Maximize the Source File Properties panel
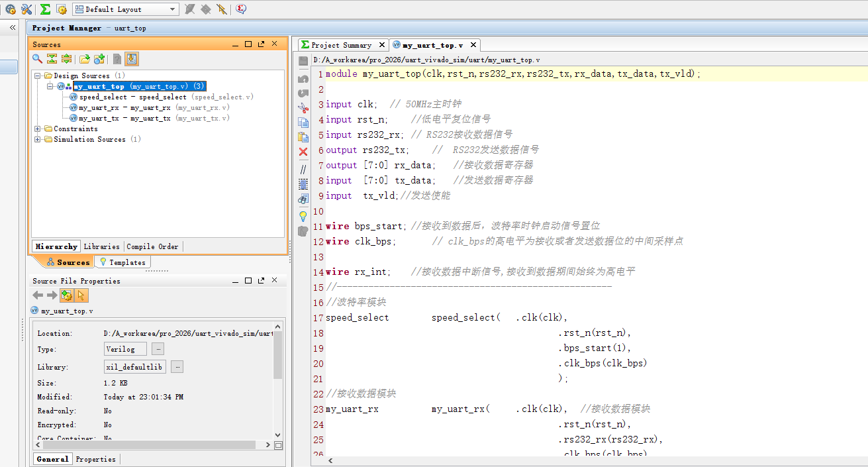The width and height of the screenshot is (868, 467). click(x=248, y=281)
